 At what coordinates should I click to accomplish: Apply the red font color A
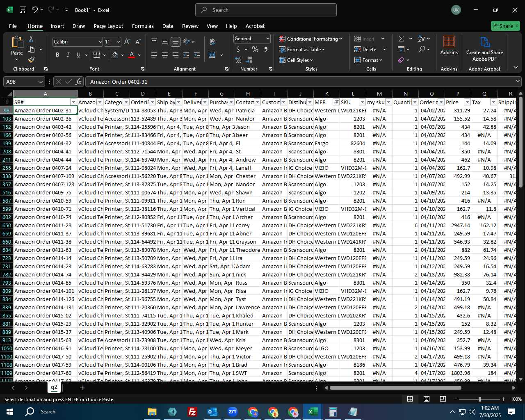(132, 55)
